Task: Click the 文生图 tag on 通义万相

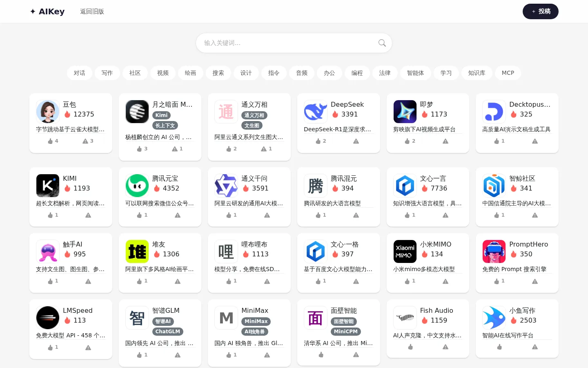Action: pyautogui.click(x=252, y=126)
